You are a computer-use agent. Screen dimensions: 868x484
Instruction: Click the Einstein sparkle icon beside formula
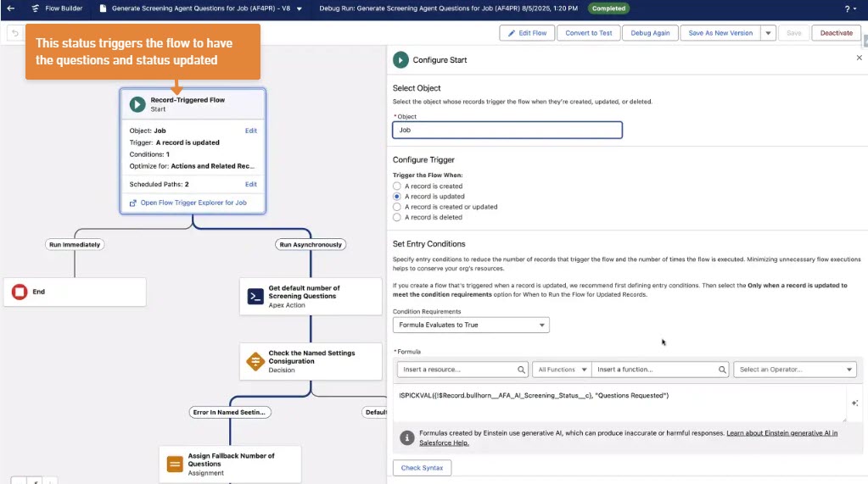(854, 403)
